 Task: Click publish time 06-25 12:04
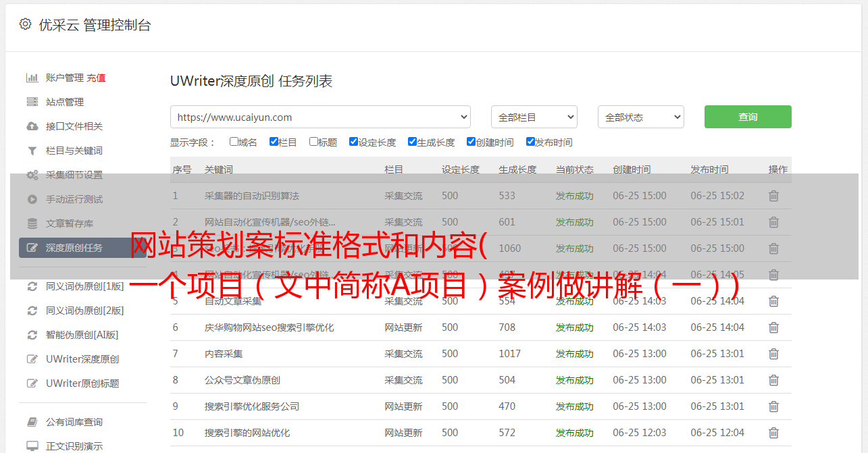717,433
